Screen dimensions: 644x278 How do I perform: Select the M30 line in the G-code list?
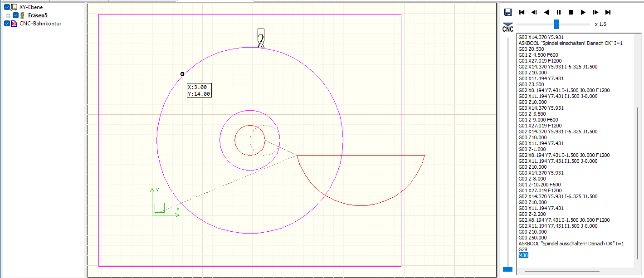[x=523, y=255]
